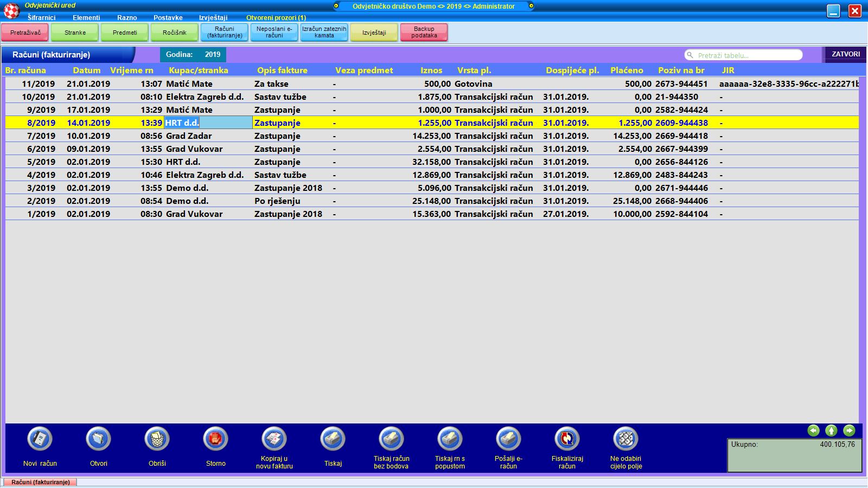Sort by the Iznos column header
Screen dimensions: 868x488
tap(431, 70)
